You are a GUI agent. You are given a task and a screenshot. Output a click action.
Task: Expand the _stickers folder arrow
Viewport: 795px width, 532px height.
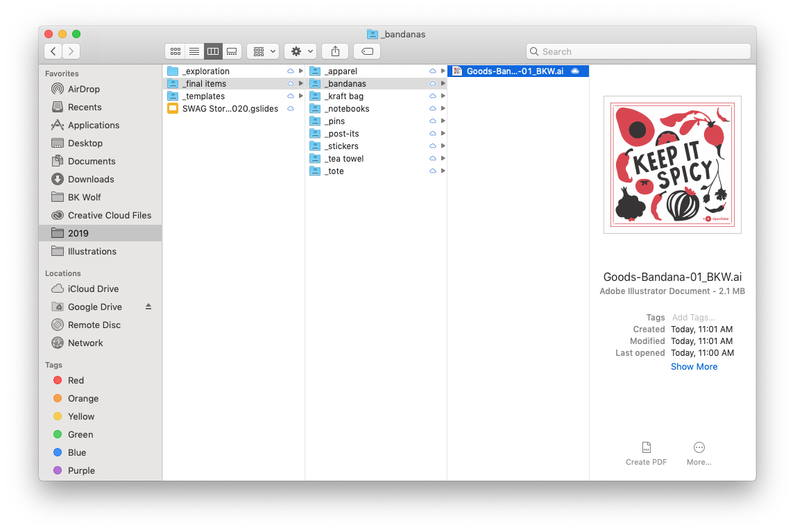(x=443, y=146)
